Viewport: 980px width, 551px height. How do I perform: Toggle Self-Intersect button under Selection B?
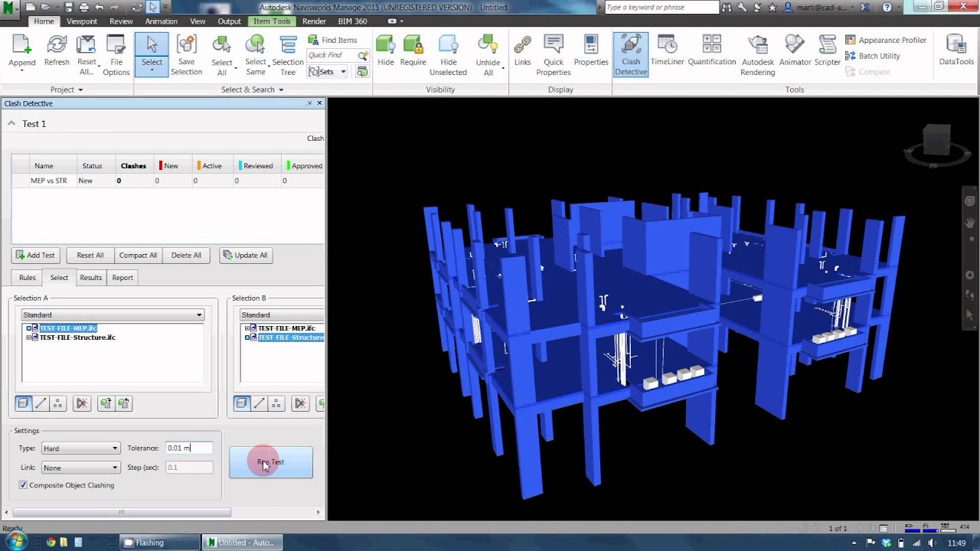tap(300, 403)
